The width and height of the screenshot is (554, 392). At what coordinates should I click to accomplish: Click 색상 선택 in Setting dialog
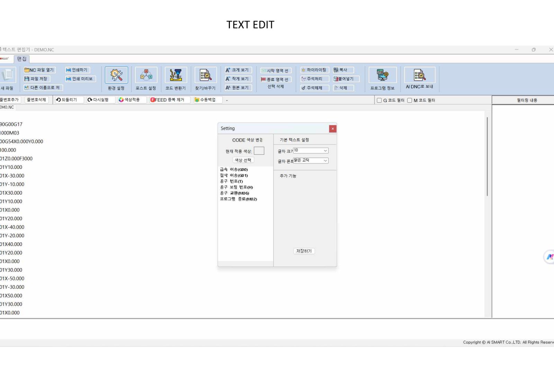pyautogui.click(x=243, y=160)
